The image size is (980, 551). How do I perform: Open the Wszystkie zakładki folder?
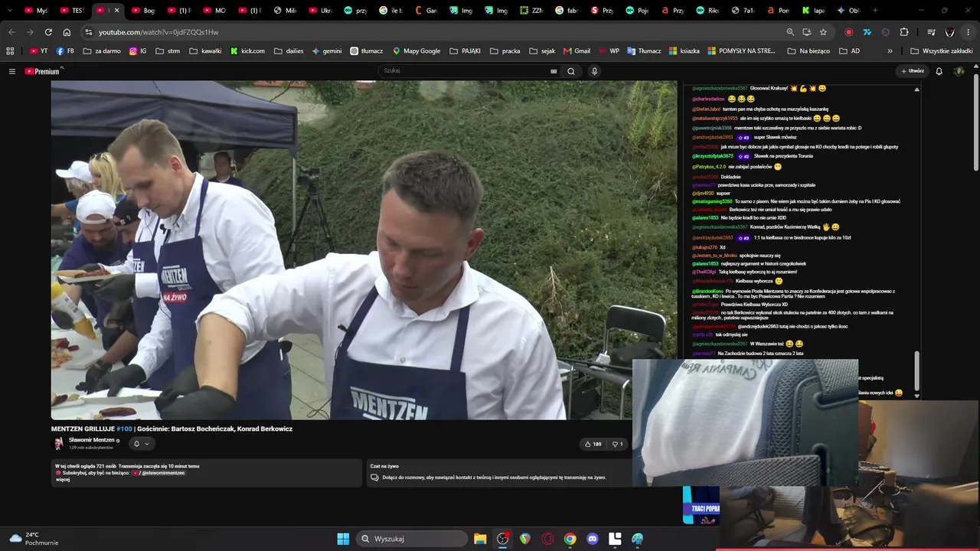coord(942,51)
